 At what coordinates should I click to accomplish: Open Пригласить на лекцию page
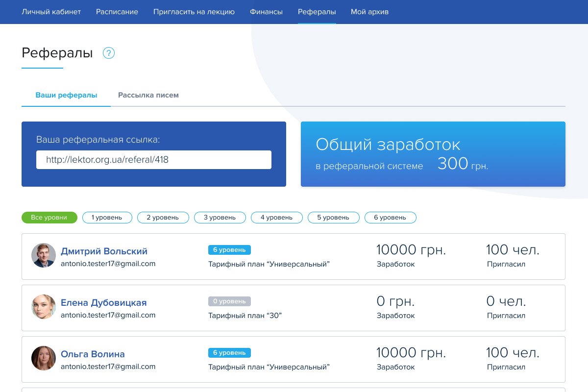coord(194,12)
